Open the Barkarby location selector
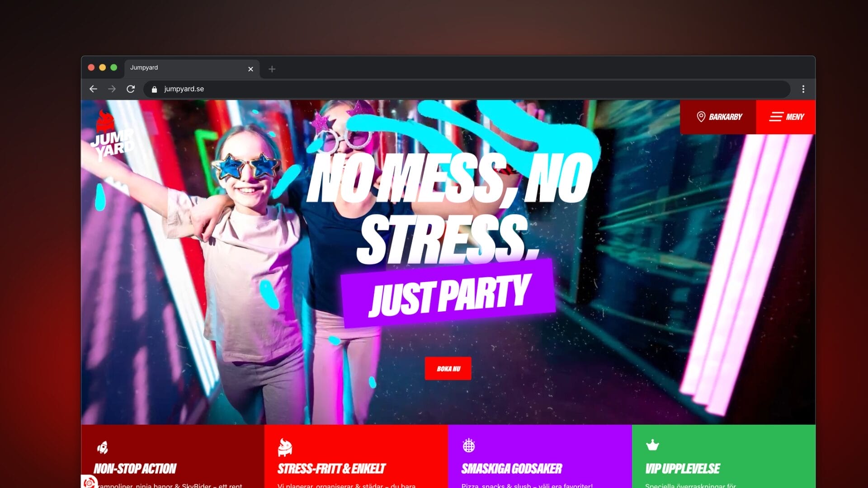This screenshot has width=868, height=488. click(x=718, y=117)
